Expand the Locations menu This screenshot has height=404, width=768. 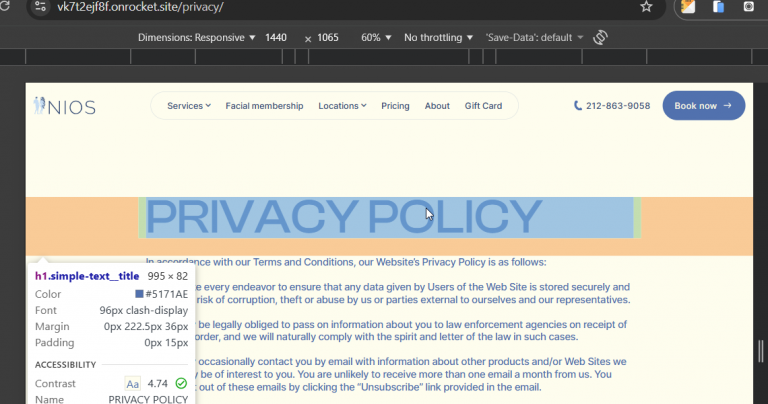tap(342, 106)
